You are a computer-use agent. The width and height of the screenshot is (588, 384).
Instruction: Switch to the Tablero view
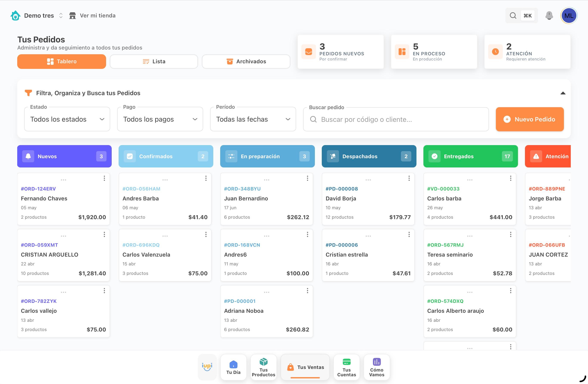point(62,62)
